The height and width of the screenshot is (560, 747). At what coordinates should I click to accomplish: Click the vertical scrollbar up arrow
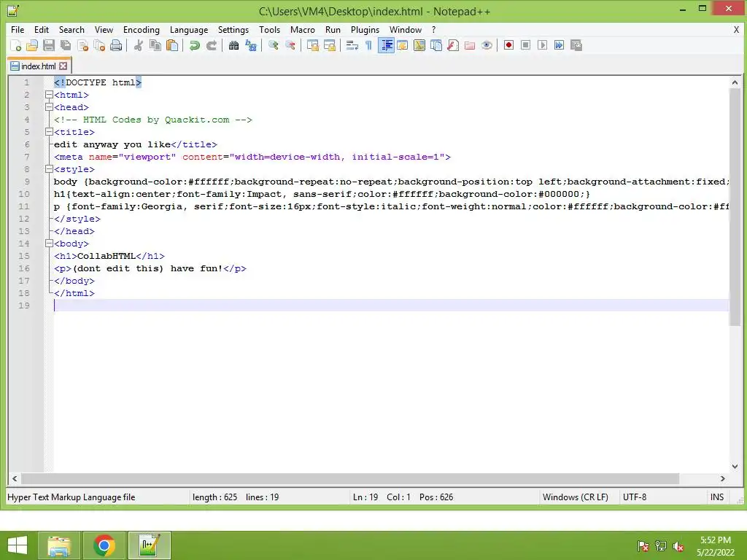[735, 82]
